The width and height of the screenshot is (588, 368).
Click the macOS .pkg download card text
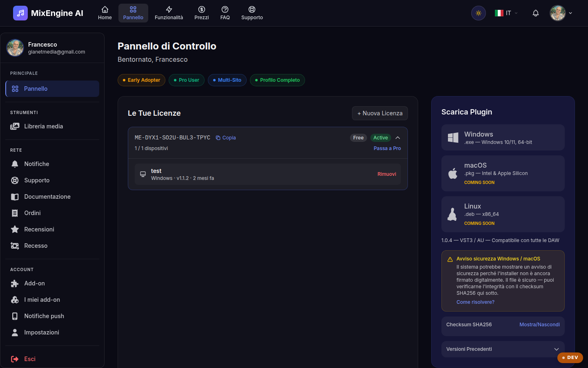point(496,173)
